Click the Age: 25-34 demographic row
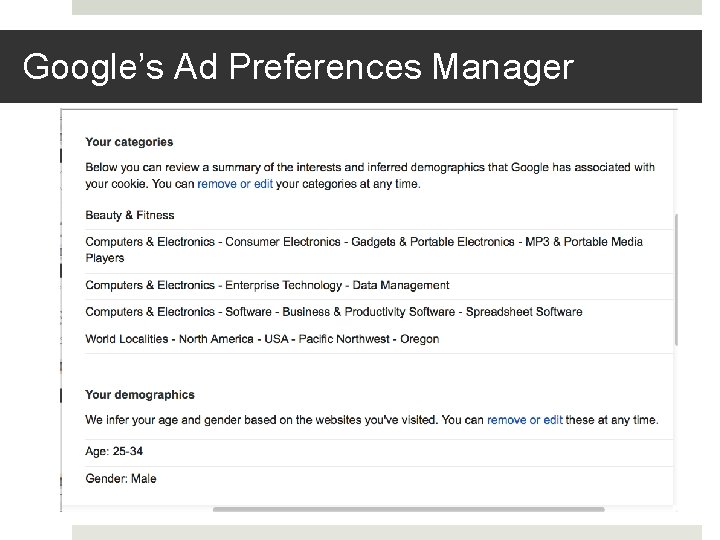 (114, 452)
